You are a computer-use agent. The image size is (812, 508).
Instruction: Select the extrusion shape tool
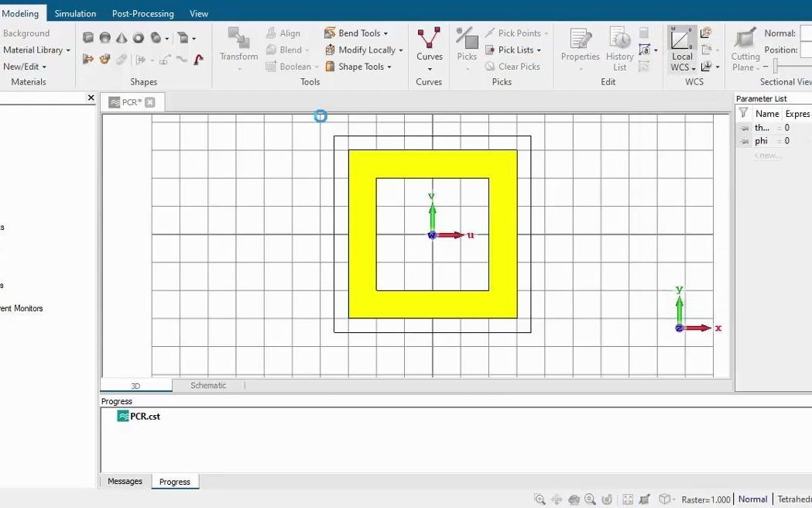[x=183, y=37]
